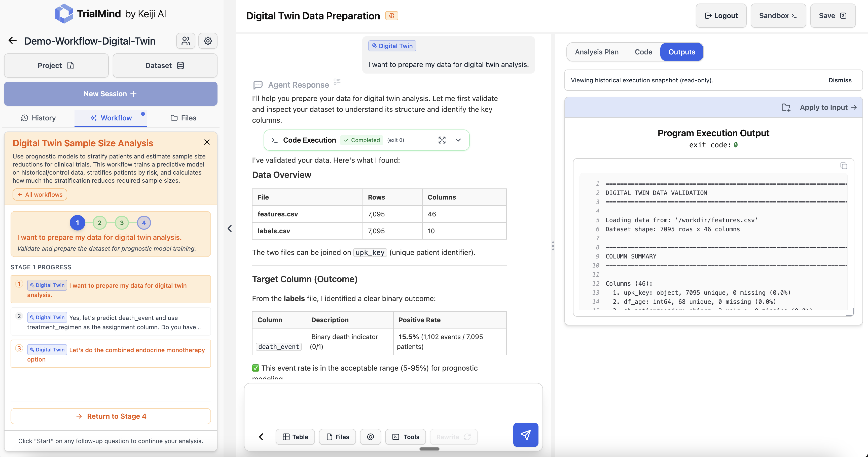The height and width of the screenshot is (457, 868).
Task: Click the back arrow beside Demo-Workflow-Digital-Twin
Action: pos(13,41)
